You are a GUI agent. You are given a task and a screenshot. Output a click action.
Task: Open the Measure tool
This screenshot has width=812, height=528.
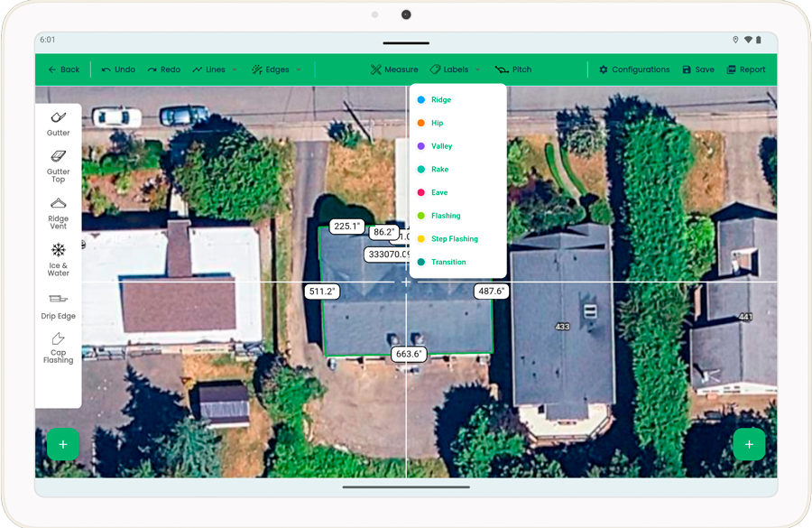point(393,69)
